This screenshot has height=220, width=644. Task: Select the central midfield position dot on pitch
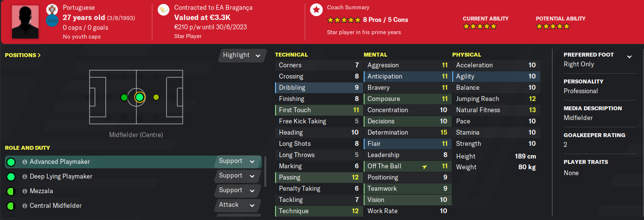pyautogui.click(x=139, y=97)
